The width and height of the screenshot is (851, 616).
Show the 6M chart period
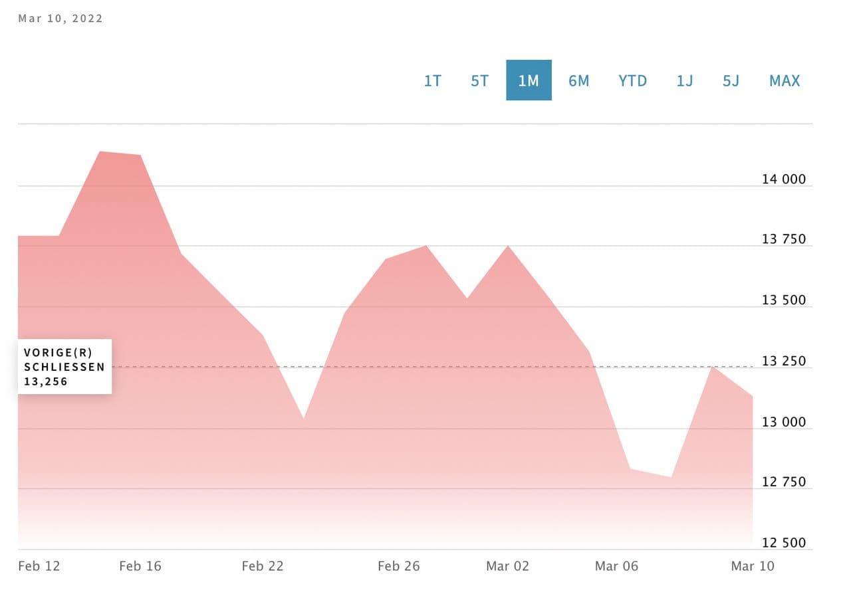pyautogui.click(x=578, y=80)
